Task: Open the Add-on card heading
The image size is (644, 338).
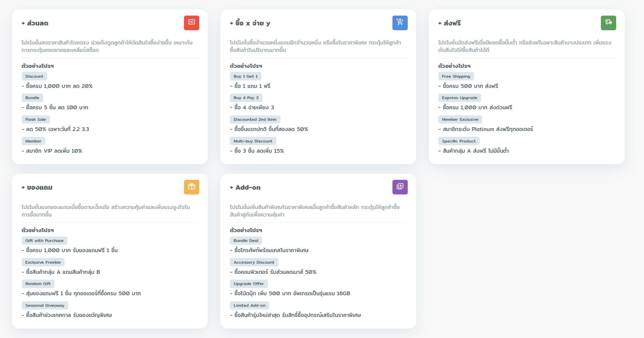Action: pyautogui.click(x=248, y=188)
